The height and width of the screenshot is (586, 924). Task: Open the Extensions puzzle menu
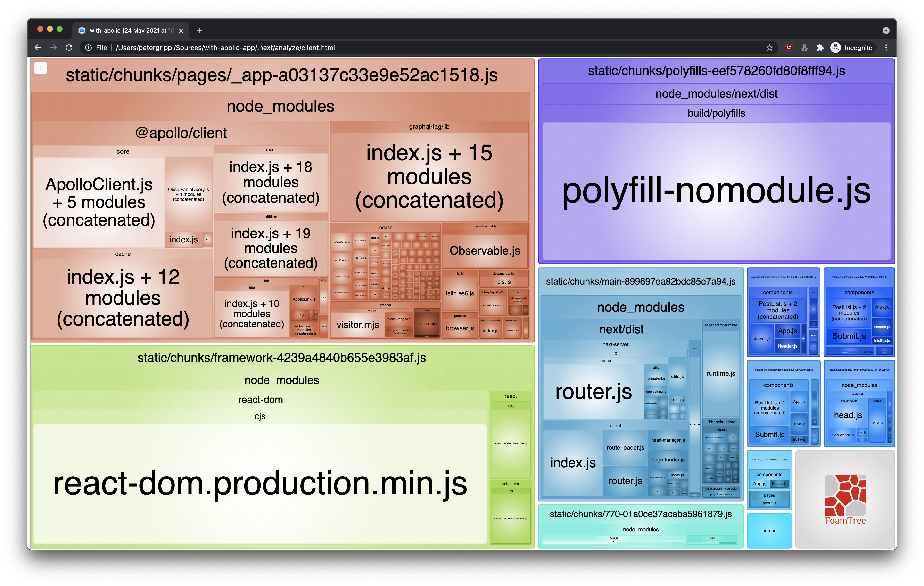(x=820, y=48)
